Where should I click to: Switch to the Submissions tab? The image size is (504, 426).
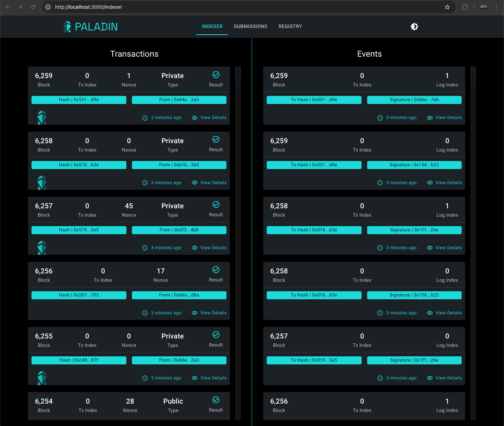(250, 27)
